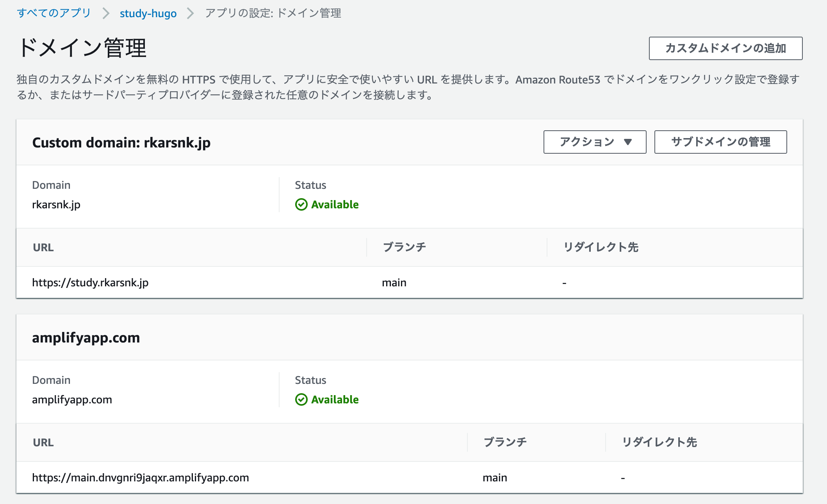Click the Available check icon for amplifyapp.com
Image resolution: width=827 pixels, height=504 pixels.
pyautogui.click(x=301, y=399)
